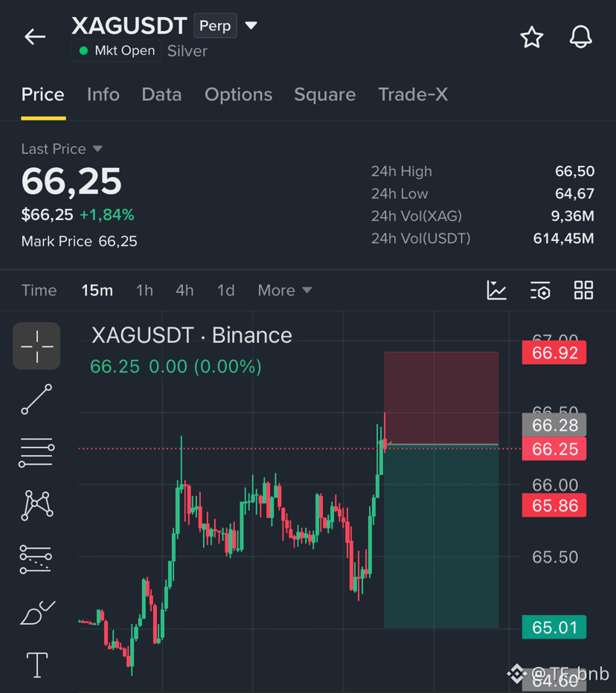Click the 24h Low value 64,67

tap(574, 193)
